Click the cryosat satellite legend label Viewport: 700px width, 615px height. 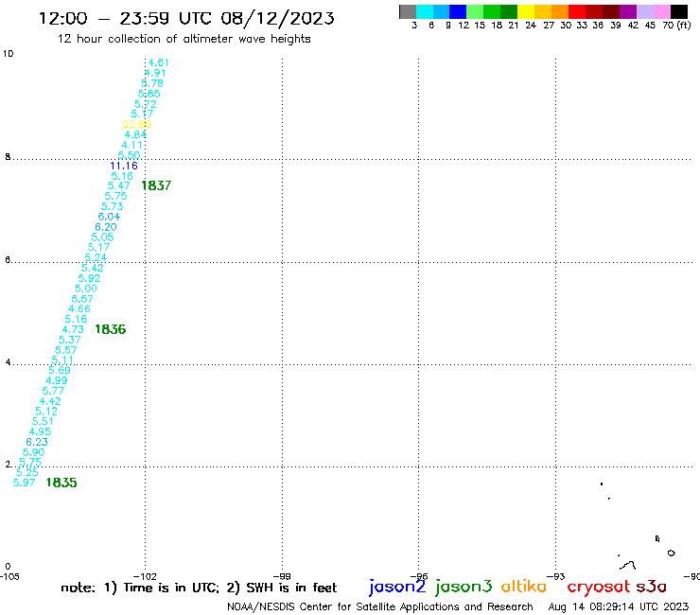(598, 588)
